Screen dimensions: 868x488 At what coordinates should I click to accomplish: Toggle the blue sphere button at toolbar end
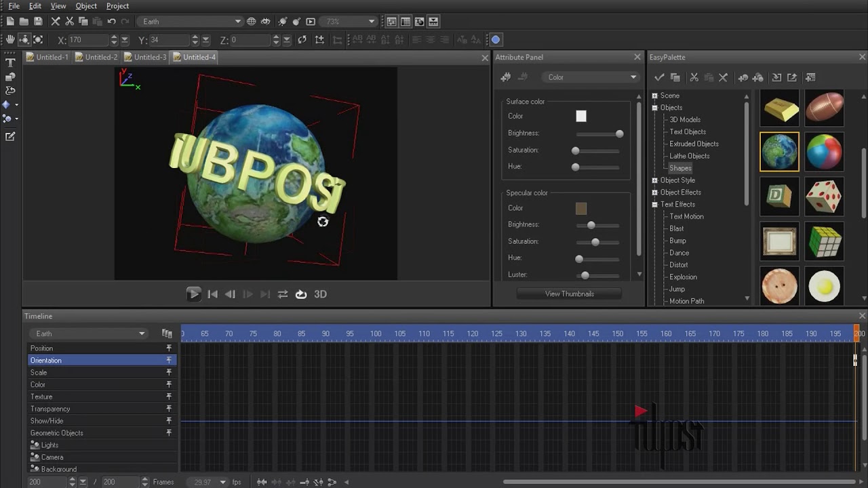(496, 40)
